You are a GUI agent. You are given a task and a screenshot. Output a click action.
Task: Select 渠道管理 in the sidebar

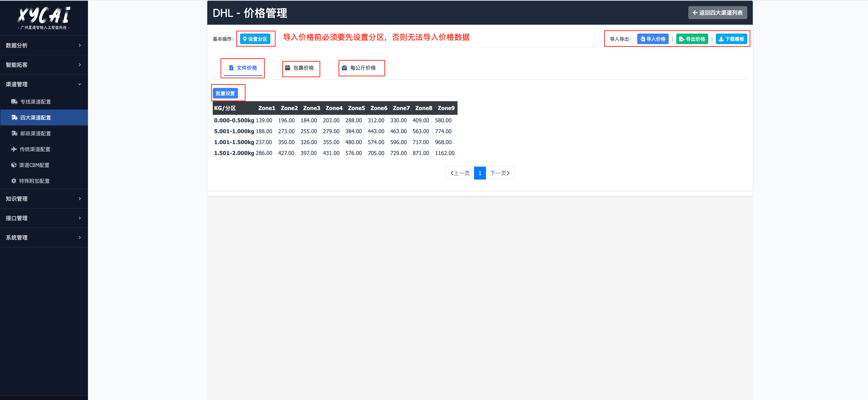[44, 84]
